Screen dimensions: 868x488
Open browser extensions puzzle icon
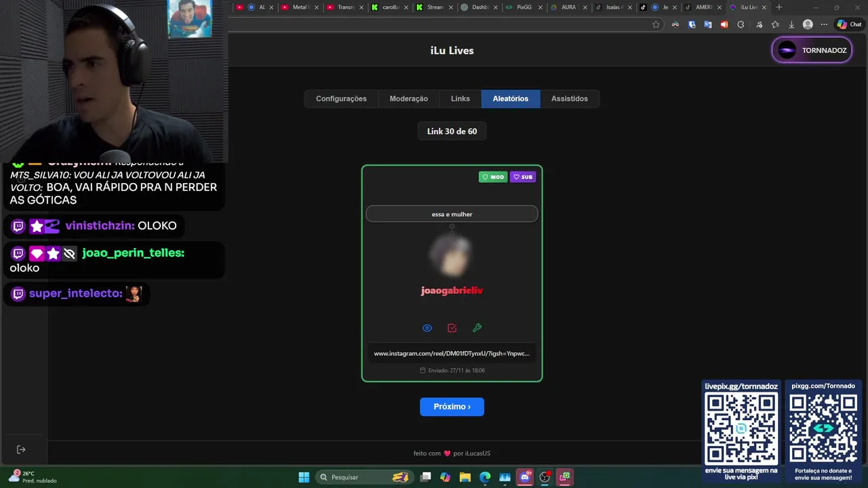(741, 24)
